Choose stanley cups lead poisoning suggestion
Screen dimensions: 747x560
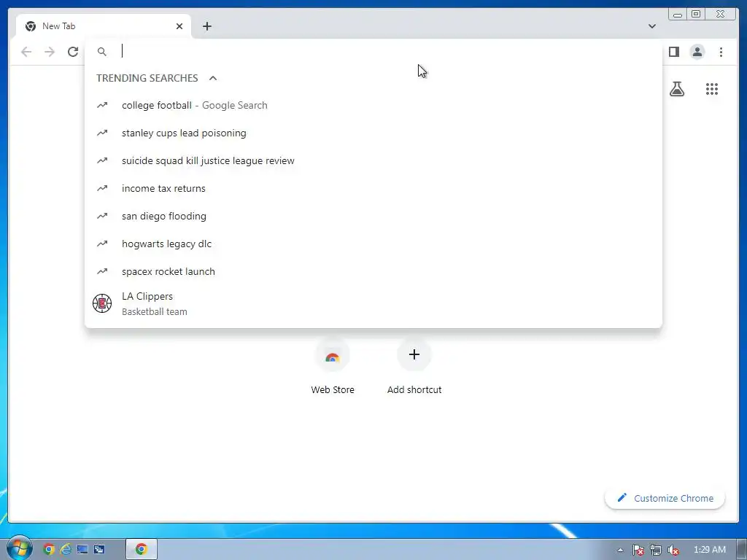click(x=373, y=133)
